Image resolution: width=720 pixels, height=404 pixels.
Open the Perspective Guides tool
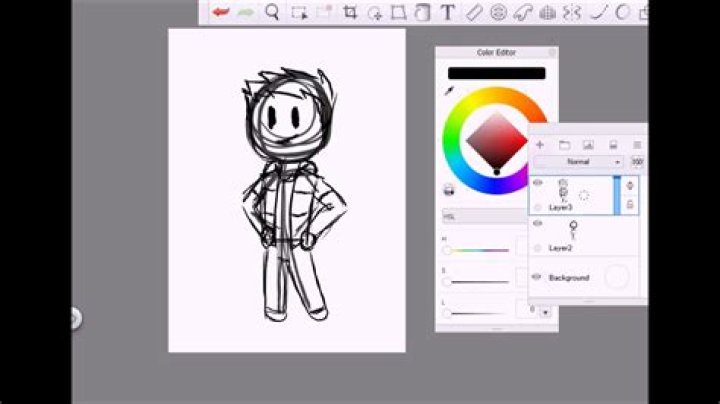(547, 13)
